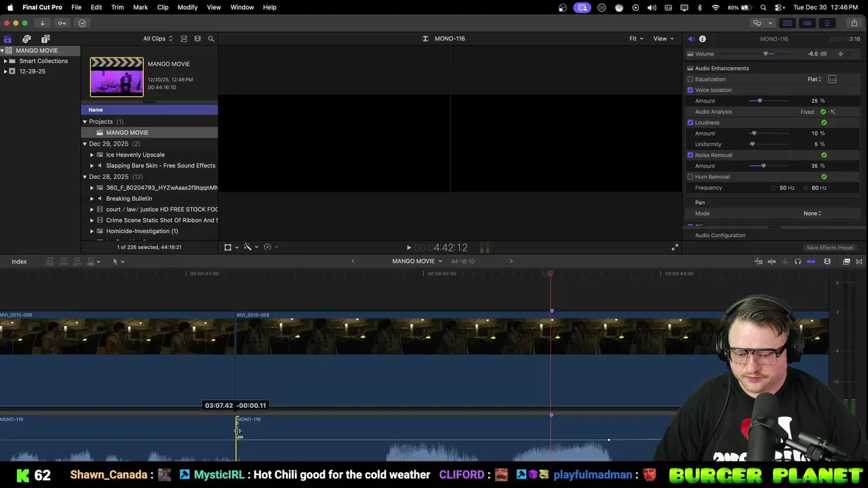Switch browser to filmstrip view icon
The height and width of the screenshot is (488, 868).
click(x=197, y=39)
